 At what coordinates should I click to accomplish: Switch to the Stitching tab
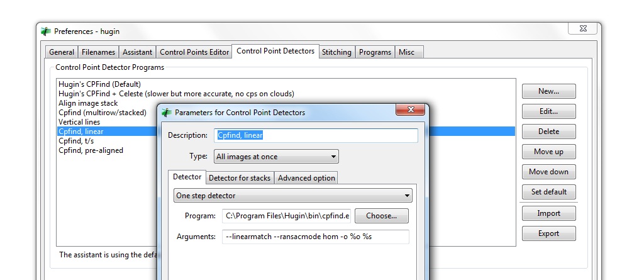[x=336, y=52]
